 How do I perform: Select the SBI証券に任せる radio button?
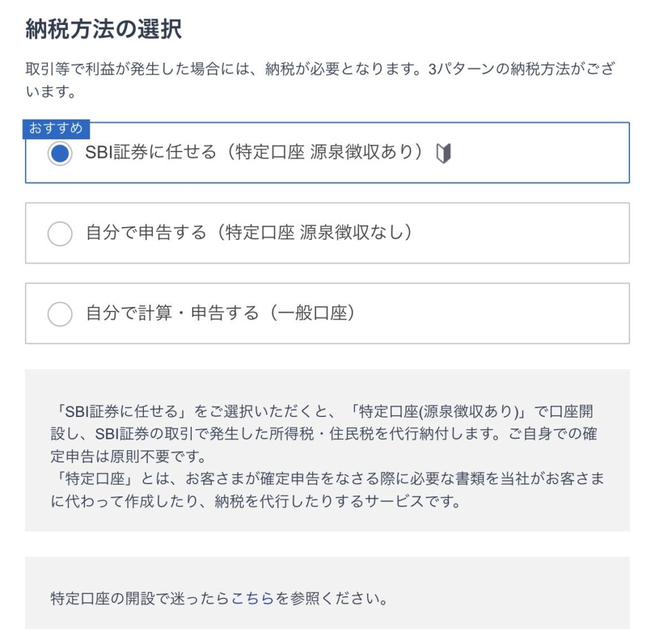tap(59, 153)
